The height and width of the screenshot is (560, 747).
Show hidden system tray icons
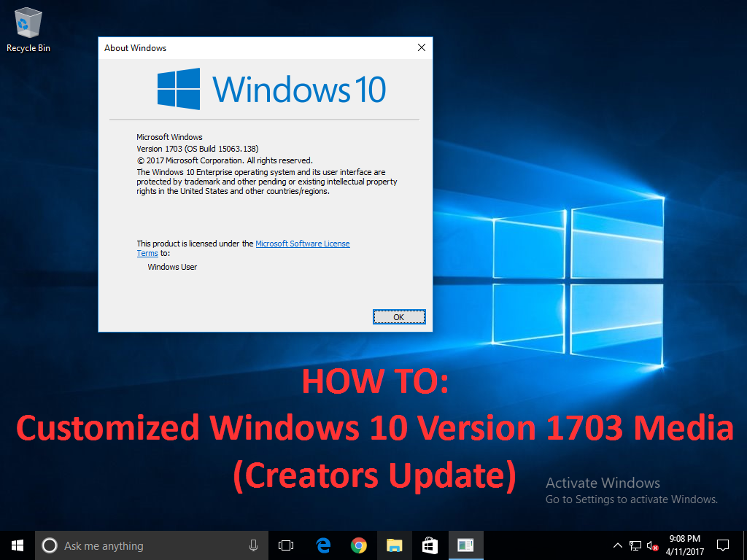[x=617, y=545]
